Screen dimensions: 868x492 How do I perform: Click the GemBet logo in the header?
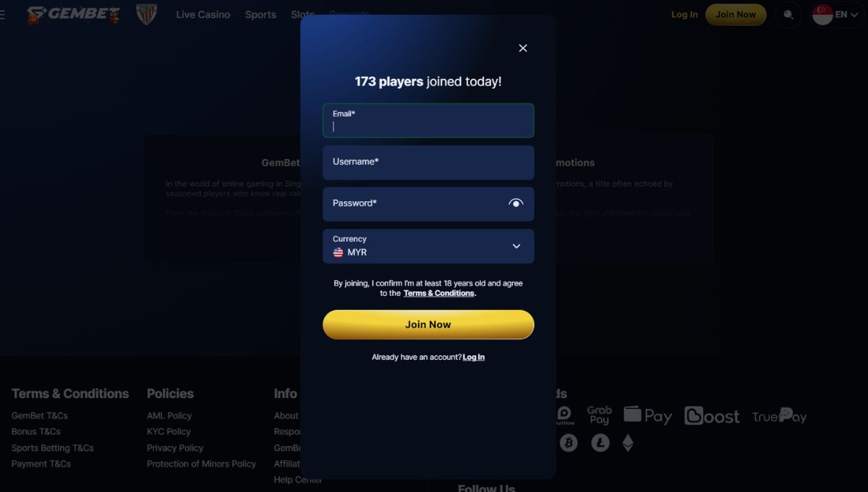tap(74, 14)
